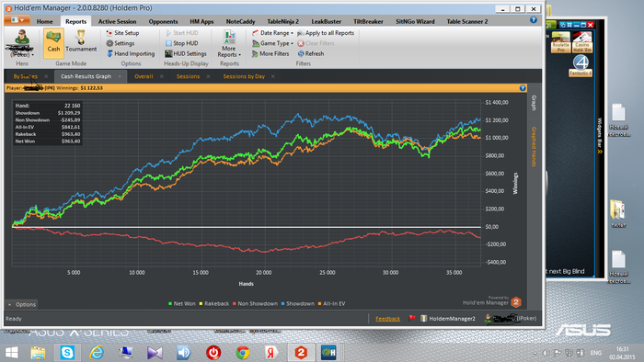Switch to the Reports ribbon tab
644x362 pixels.
coord(76,21)
